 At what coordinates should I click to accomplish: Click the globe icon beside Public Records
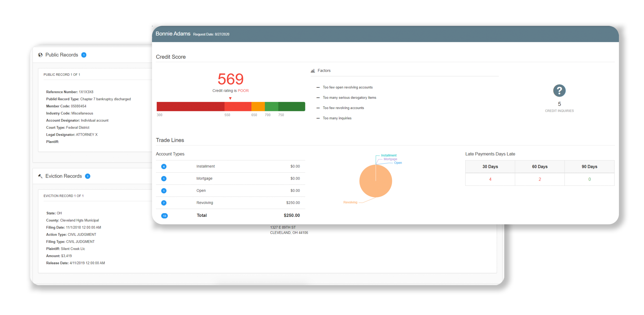click(40, 55)
